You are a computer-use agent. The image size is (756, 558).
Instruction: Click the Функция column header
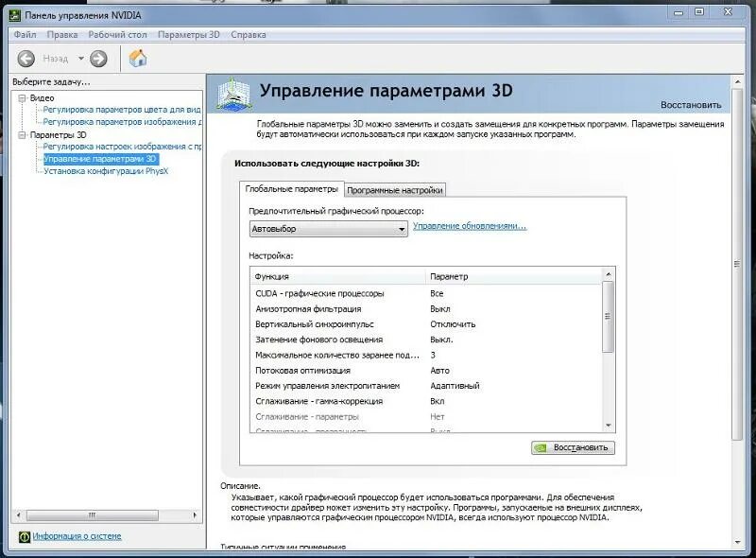coord(338,276)
